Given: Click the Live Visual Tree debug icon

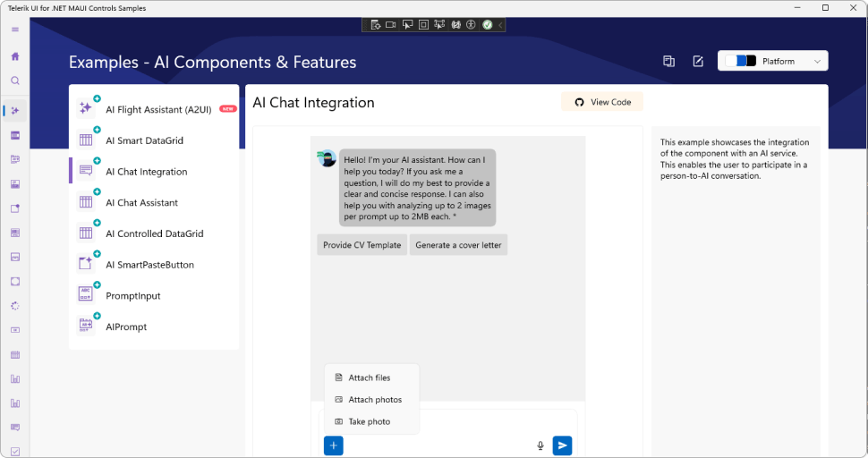Looking at the screenshot, I should pos(375,25).
